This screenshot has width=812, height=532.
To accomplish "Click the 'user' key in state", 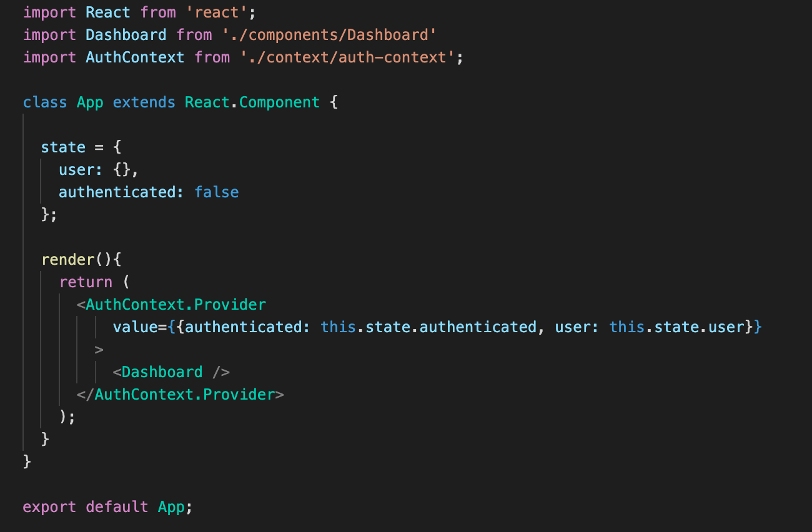I will [72, 169].
